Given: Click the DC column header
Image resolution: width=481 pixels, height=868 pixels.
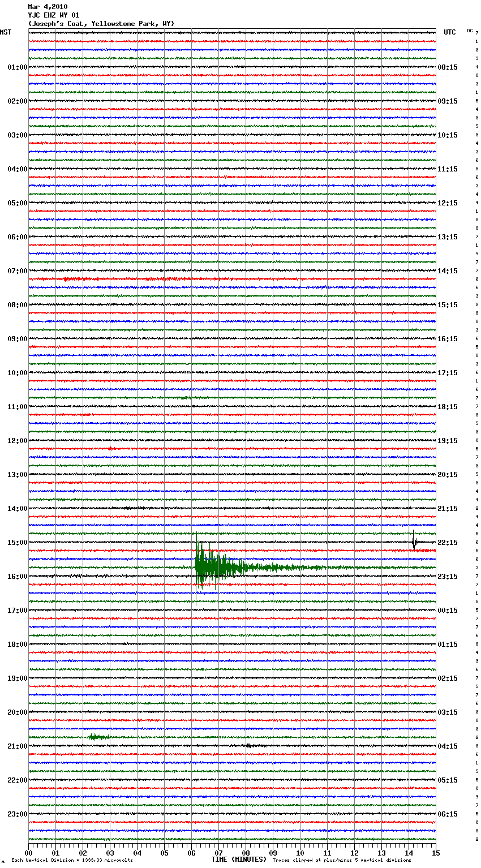Looking at the screenshot, I should pos(470,31).
